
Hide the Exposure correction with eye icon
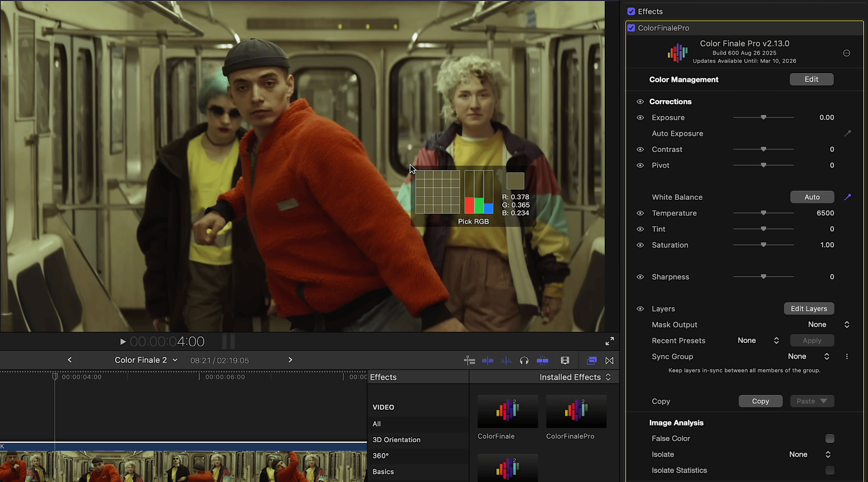click(640, 118)
